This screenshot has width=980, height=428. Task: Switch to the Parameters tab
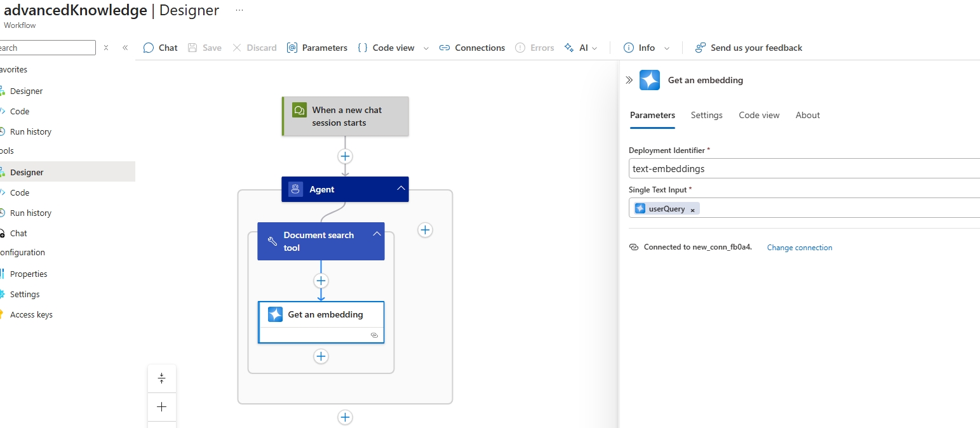pos(652,115)
